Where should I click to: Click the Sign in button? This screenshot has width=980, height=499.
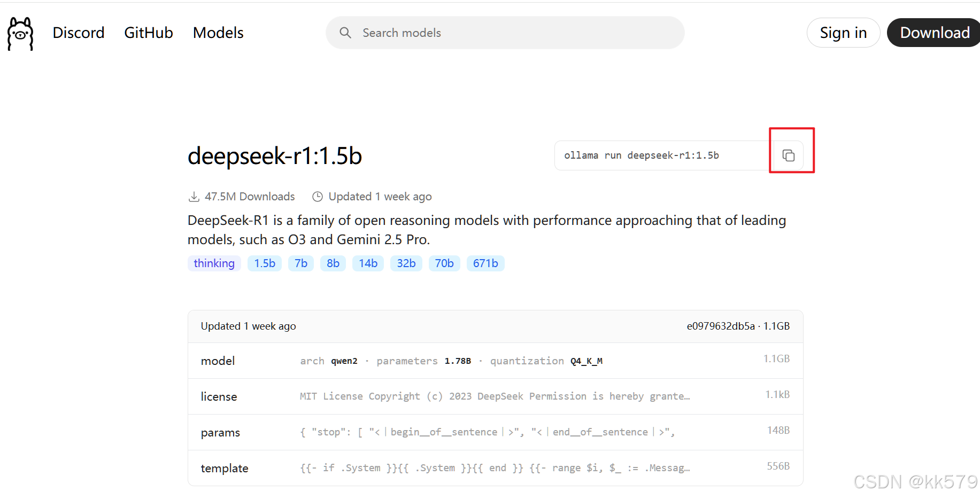tap(843, 33)
